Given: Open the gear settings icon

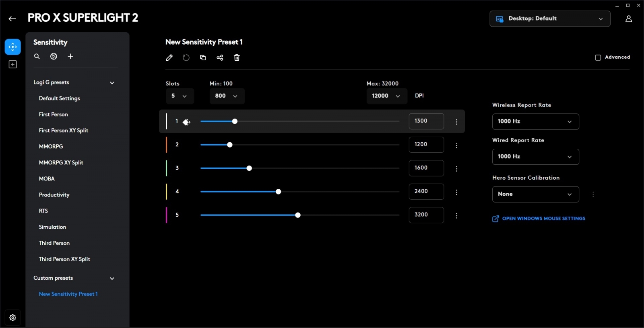Looking at the screenshot, I should click(13, 318).
